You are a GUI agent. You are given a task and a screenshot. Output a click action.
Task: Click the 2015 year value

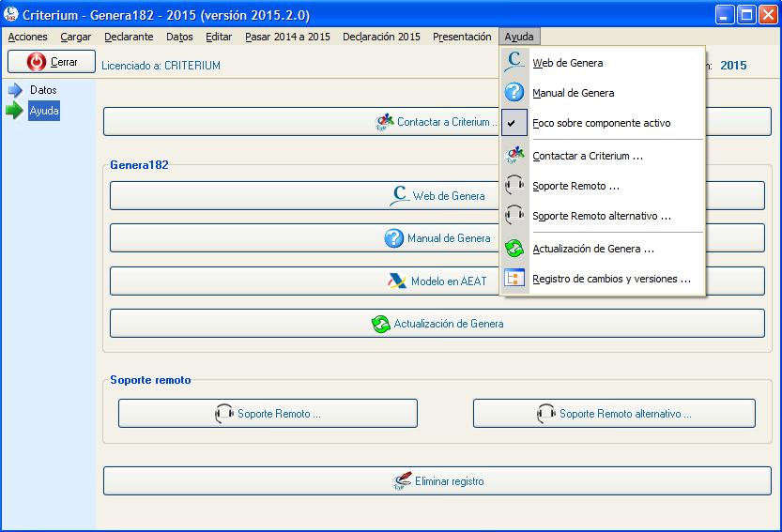tap(733, 66)
